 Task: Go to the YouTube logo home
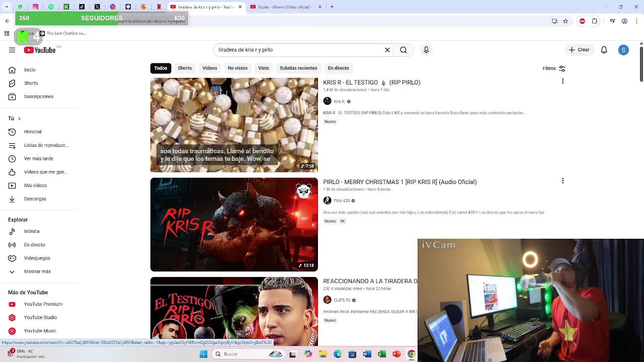(40, 50)
